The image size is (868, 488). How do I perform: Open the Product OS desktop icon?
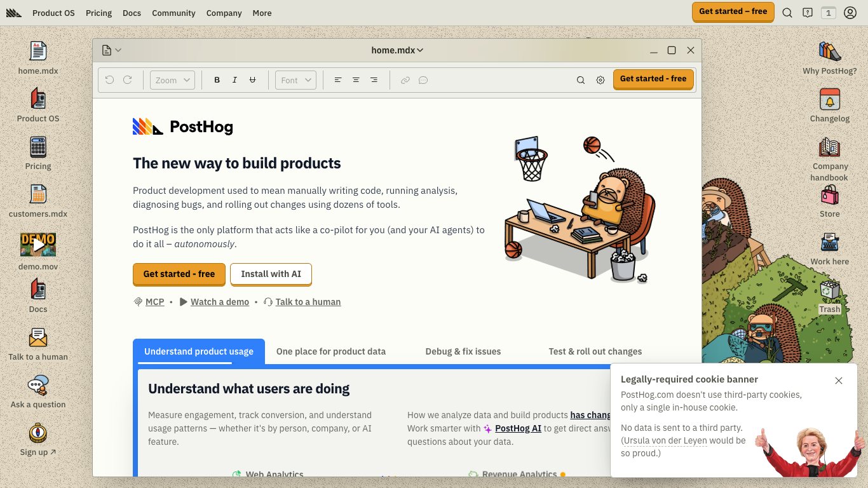(38, 105)
